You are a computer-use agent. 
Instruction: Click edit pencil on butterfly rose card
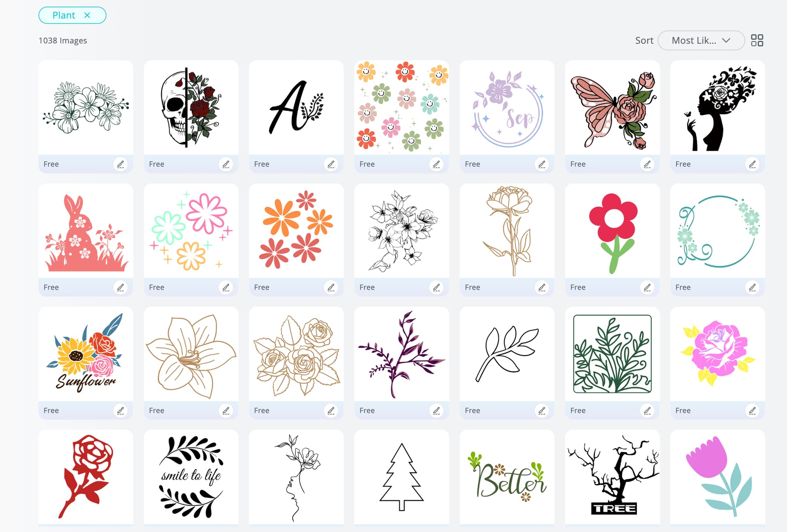pos(647,164)
